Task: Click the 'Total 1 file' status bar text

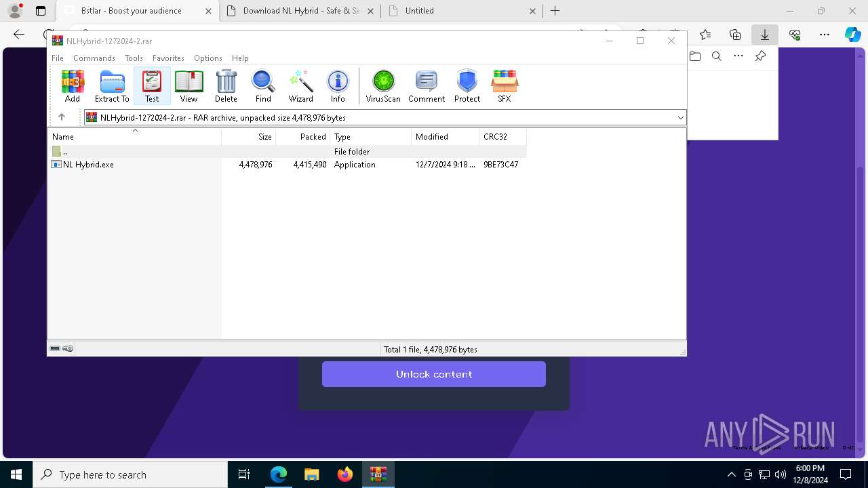Action: click(x=431, y=350)
